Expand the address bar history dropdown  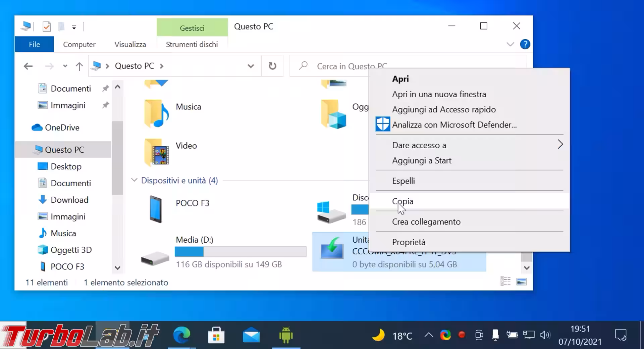pyautogui.click(x=251, y=66)
